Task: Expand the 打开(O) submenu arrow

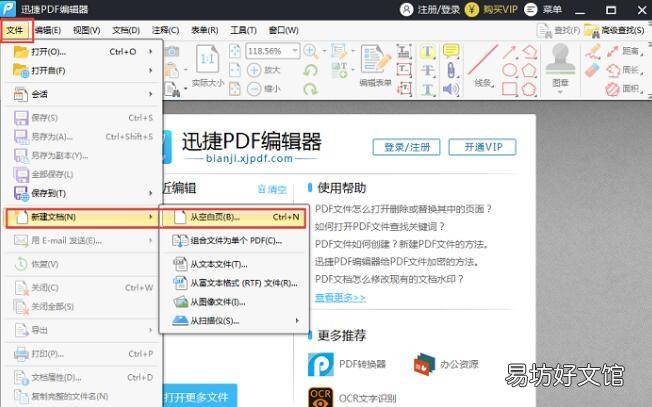Action: [x=151, y=52]
